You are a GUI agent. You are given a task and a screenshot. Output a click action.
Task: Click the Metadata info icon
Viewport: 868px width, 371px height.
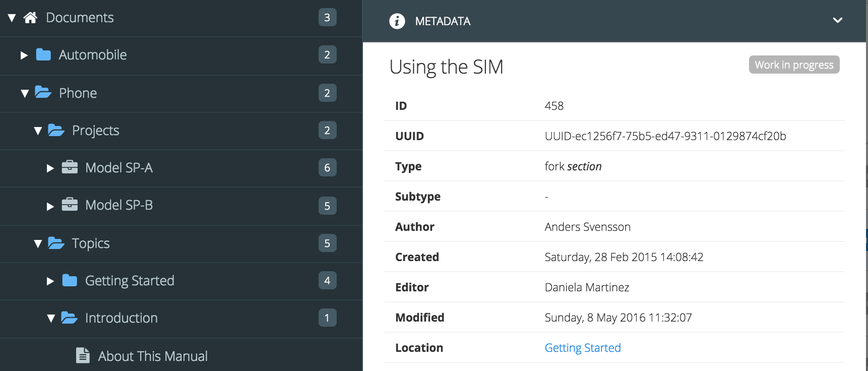397,21
